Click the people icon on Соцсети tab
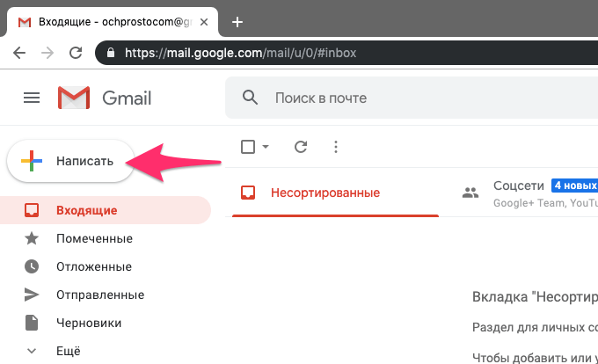Screen dimensions: 598x364 (470, 193)
